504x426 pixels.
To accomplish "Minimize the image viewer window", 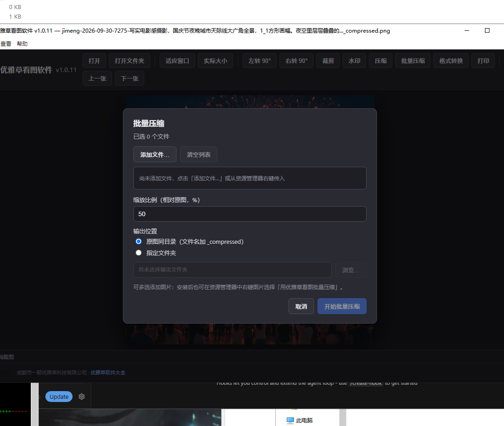I will coord(467,30).
